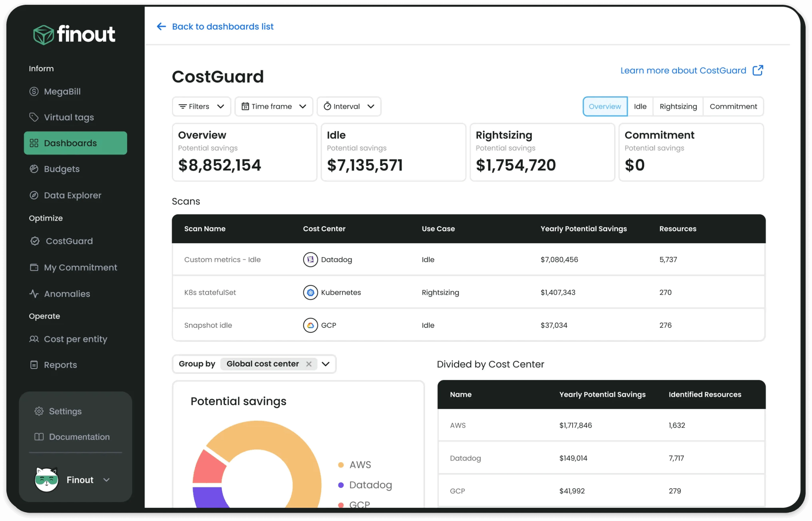Image resolution: width=812 pixels, height=521 pixels.
Task: Open the Commitment potential savings card
Action: click(691, 152)
